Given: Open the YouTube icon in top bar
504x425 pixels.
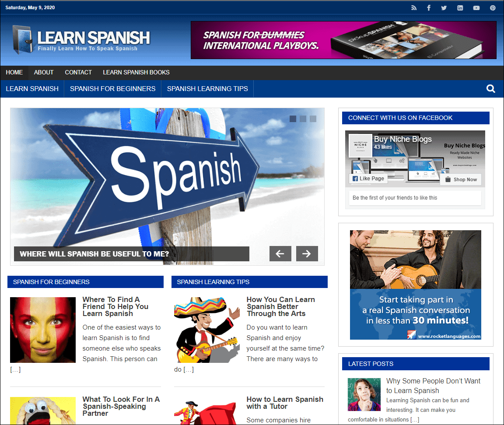Looking at the screenshot, I should point(476,8).
